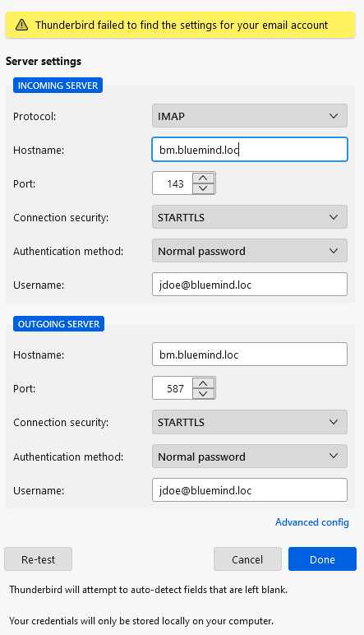
Task: Click the warning triangle icon in banner
Action: pyautogui.click(x=21, y=25)
